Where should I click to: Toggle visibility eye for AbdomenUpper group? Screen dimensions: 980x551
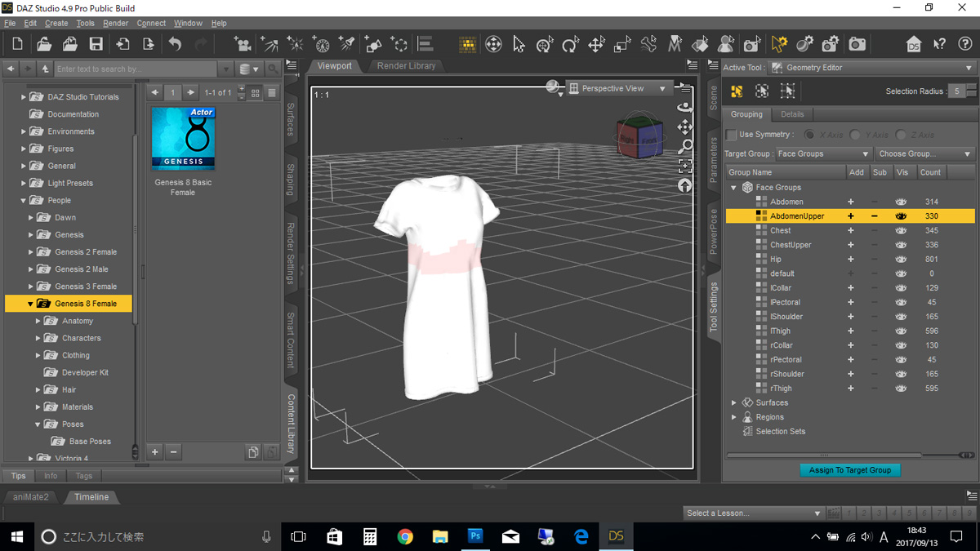901,216
